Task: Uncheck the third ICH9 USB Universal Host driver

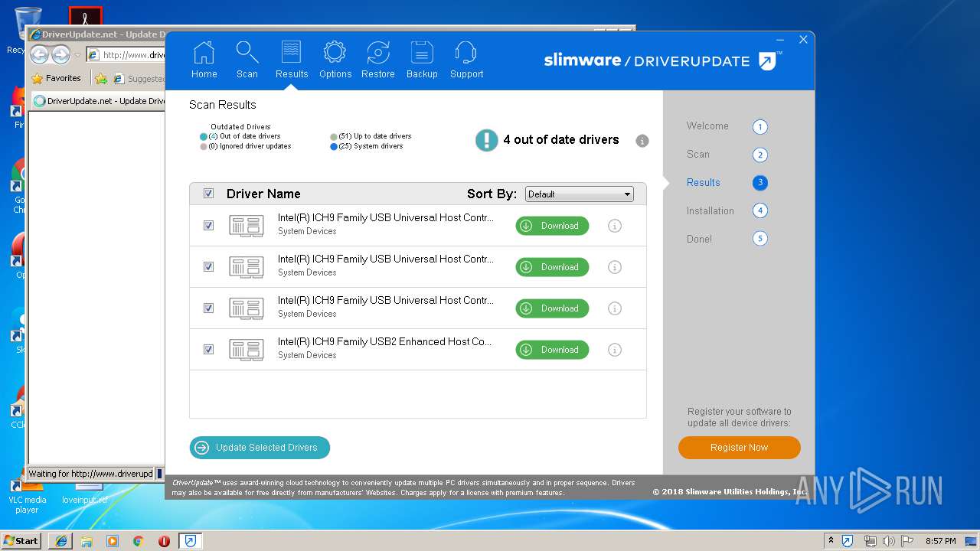Action: click(208, 308)
